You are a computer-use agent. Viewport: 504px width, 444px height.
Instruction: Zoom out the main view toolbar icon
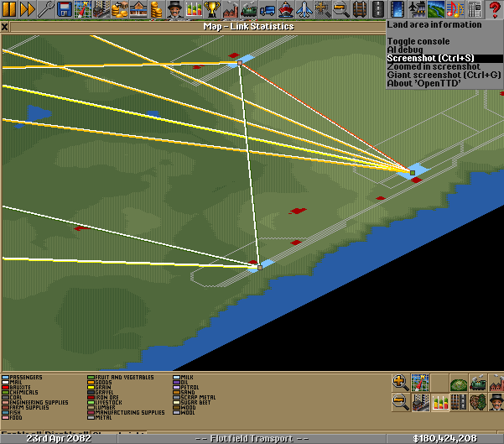[341, 9]
